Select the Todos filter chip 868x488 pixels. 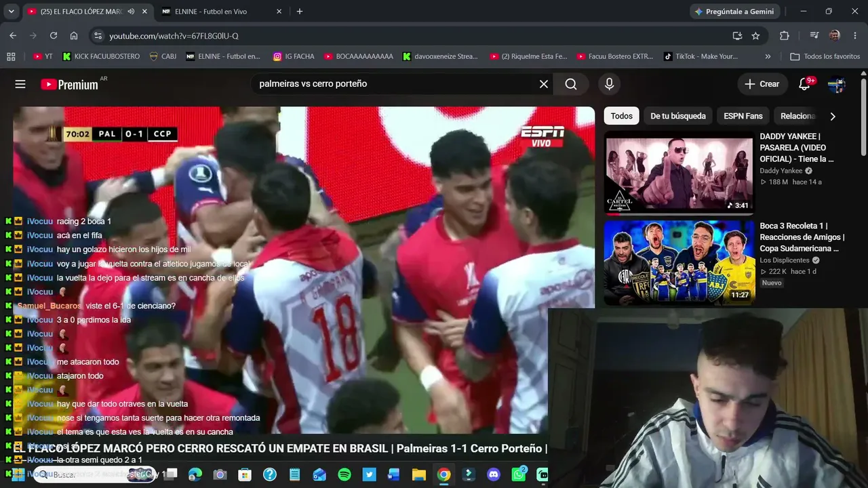[x=621, y=116]
